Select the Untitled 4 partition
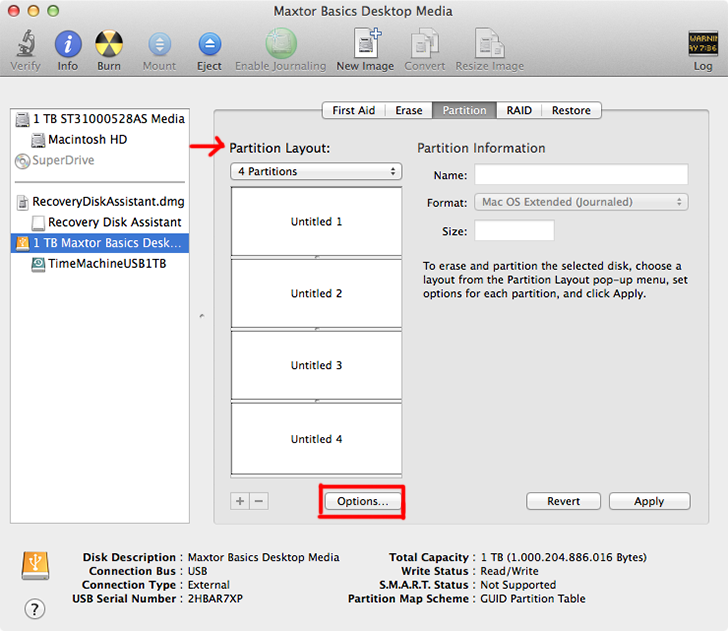Viewport: 728px width, 631px height. coord(316,439)
